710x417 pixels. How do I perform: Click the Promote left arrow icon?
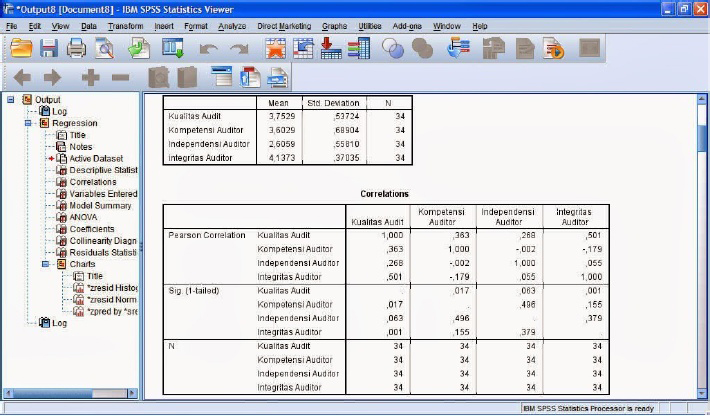(22, 77)
